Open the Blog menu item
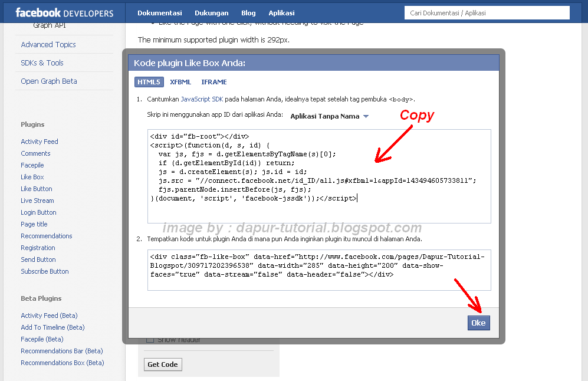The width and height of the screenshot is (588, 381). [248, 13]
